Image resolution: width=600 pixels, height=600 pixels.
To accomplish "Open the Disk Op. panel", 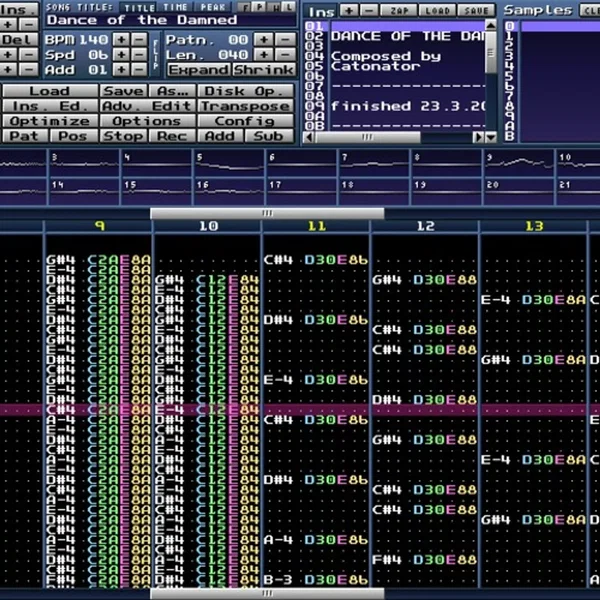I will 245,91.
